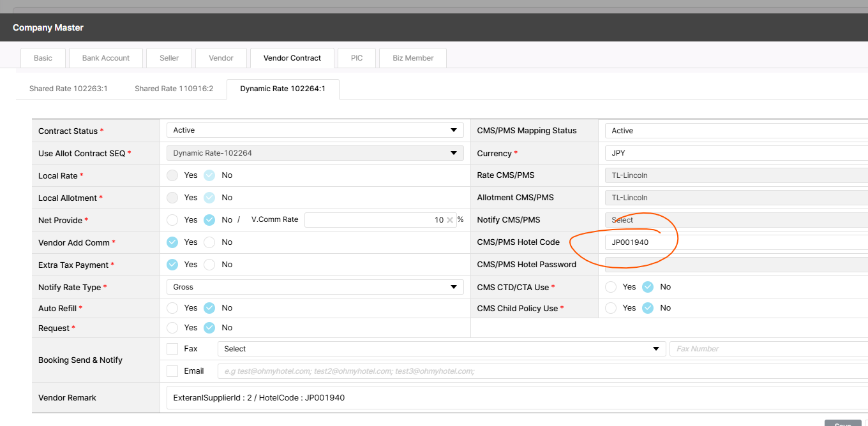Switch to the Bank Account tab

(106, 58)
